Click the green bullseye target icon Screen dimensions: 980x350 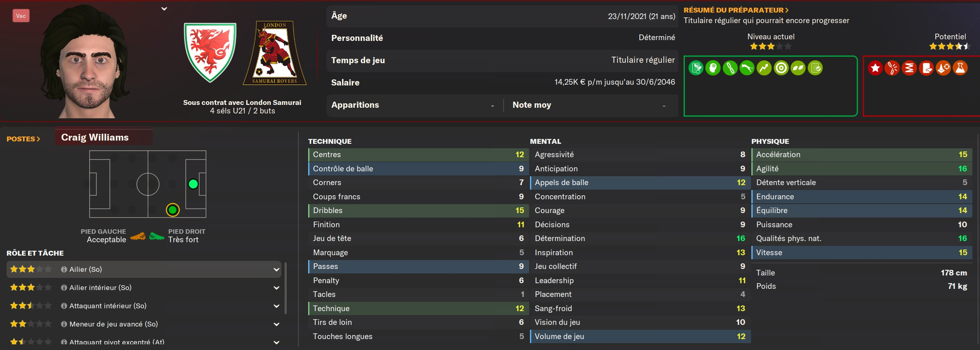point(781,68)
